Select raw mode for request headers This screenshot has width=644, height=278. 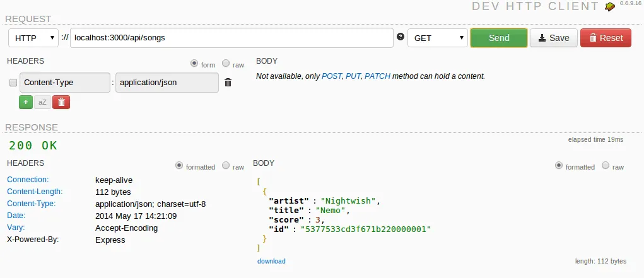(226, 64)
